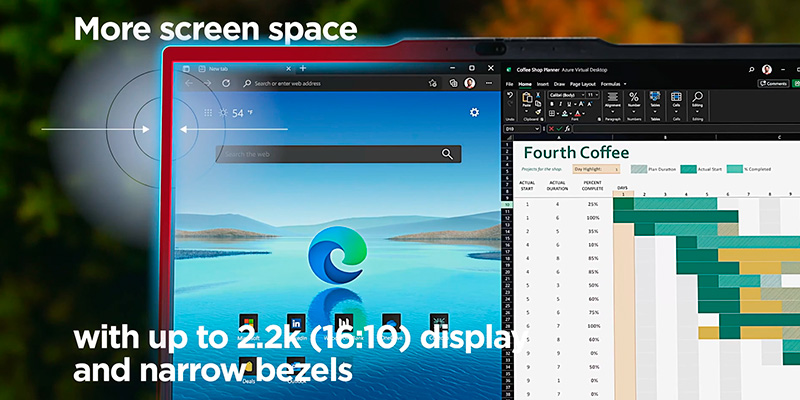The image size is (800, 400).
Task: Toggle Underline formatting
Action: click(x=568, y=104)
